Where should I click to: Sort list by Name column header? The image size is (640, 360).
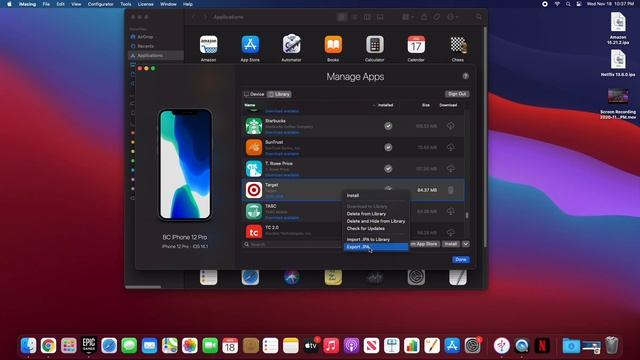point(250,105)
